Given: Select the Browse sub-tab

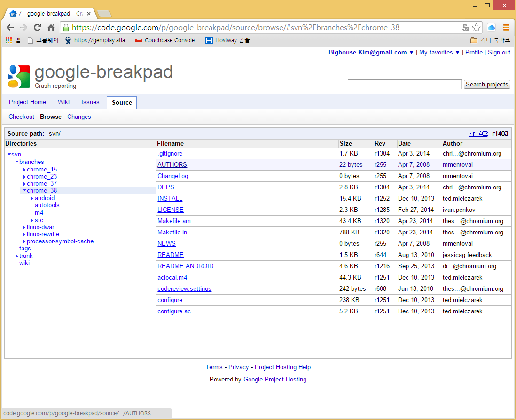Looking at the screenshot, I should 51,117.
